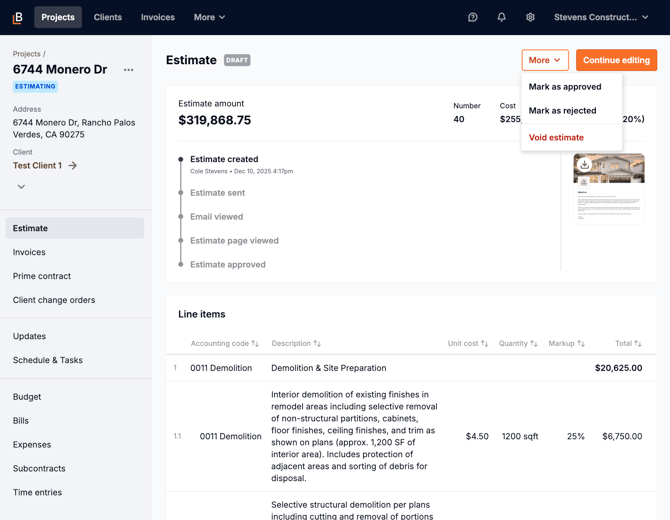The height and width of the screenshot is (520, 670).
Task: Click the app logo in top navigation
Action: 17,17
